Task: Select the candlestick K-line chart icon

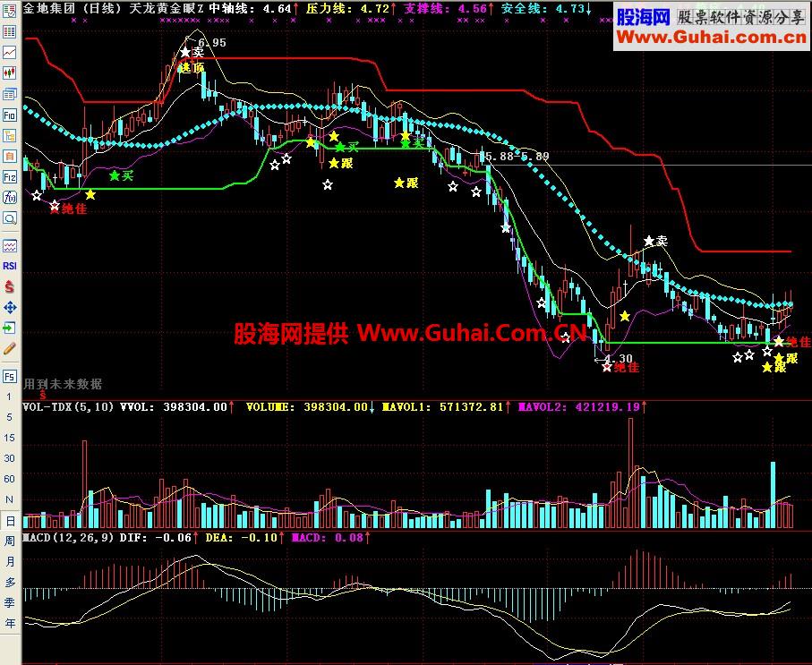Action: click(9, 73)
